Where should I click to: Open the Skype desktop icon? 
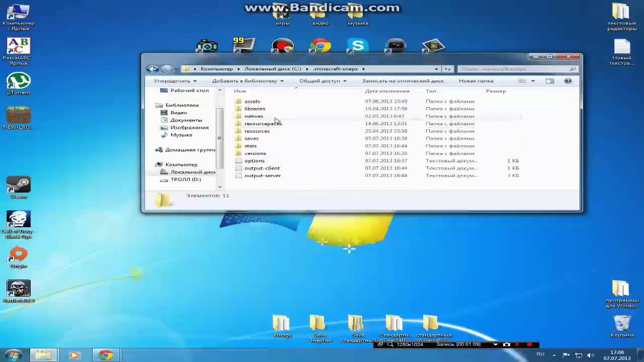pyautogui.click(x=358, y=46)
